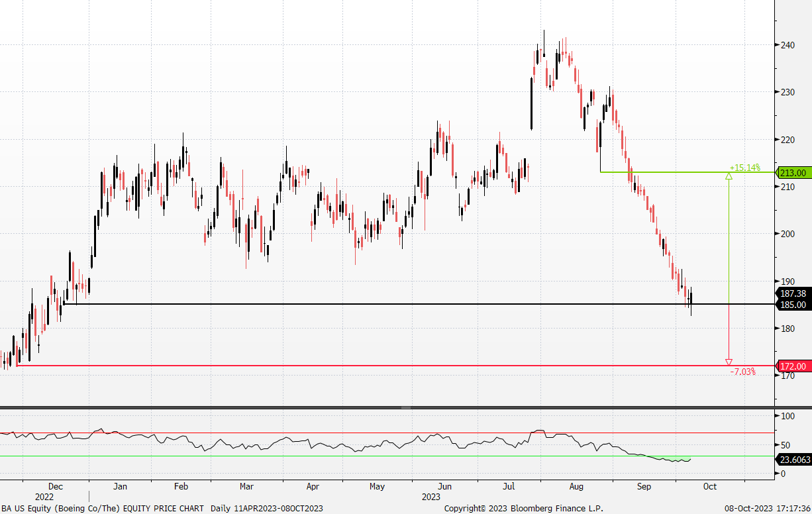Click the 170 price axis label
The height and width of the screenshot is (514, 812).
(x=788, y=376)
